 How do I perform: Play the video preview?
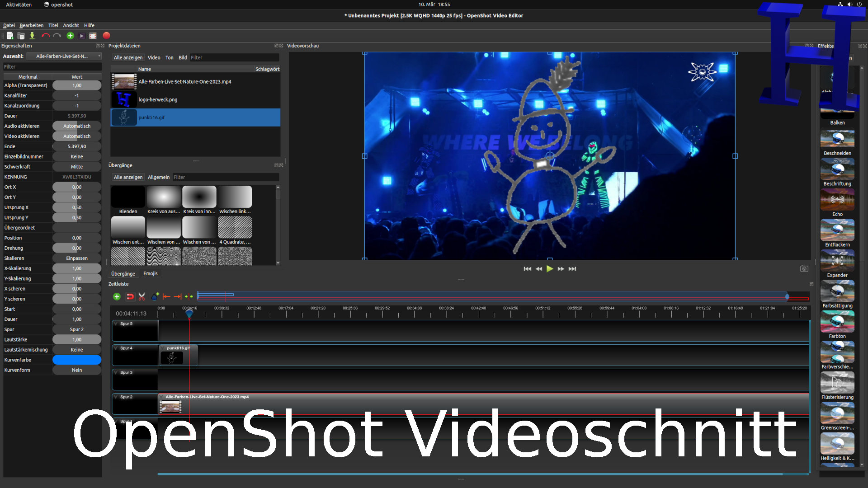click(x=550, y=269)
